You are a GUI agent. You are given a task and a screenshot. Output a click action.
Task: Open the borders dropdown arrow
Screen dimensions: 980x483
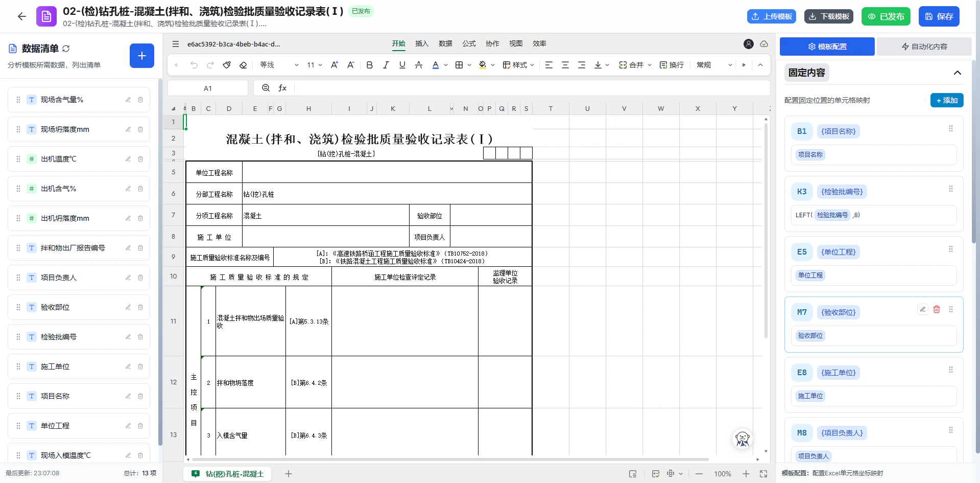[469, 65]
